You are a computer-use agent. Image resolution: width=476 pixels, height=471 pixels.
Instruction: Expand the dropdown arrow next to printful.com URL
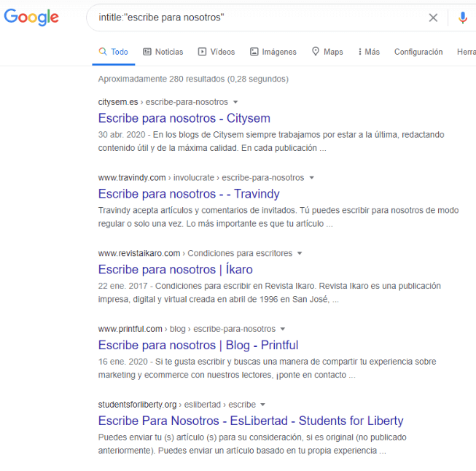coord(283,329)
